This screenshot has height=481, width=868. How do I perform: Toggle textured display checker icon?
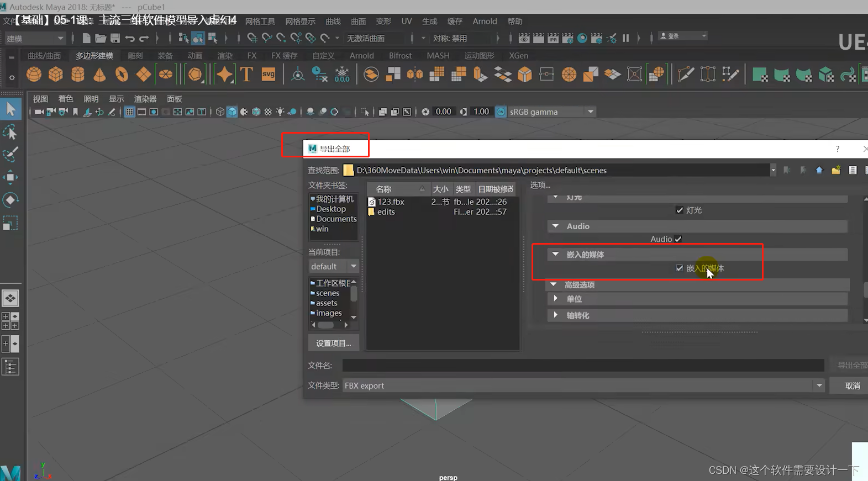[268, 112]
